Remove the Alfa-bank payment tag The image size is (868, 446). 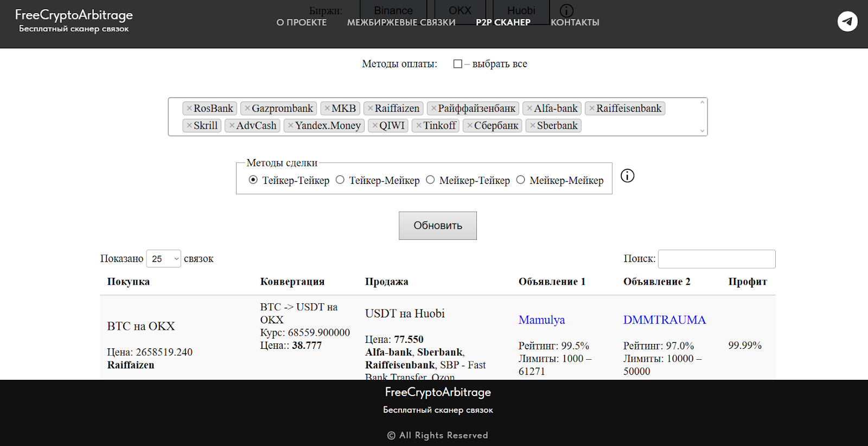[x=529, y=109]
